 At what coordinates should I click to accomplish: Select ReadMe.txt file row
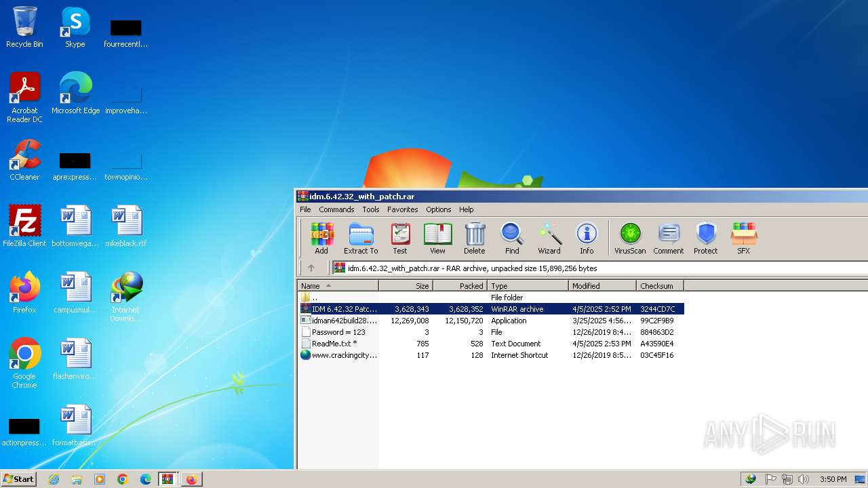coord(490,344)
